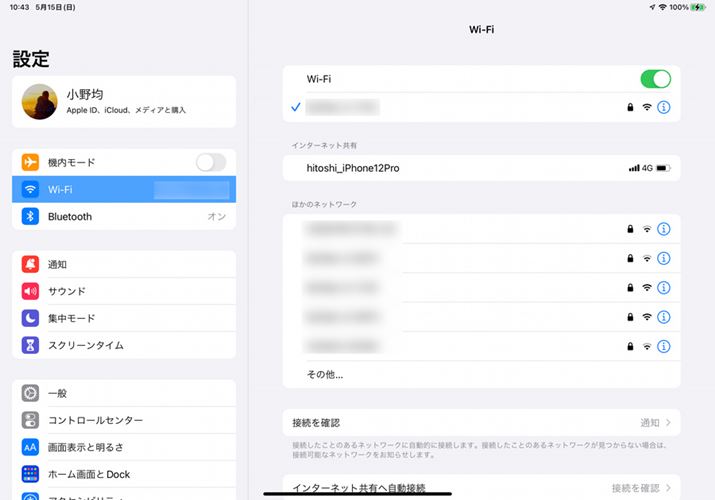Viewport: 715px width, 500px height.
Task: Tap the lock icon of the connected network
Action: coord(630,108)
